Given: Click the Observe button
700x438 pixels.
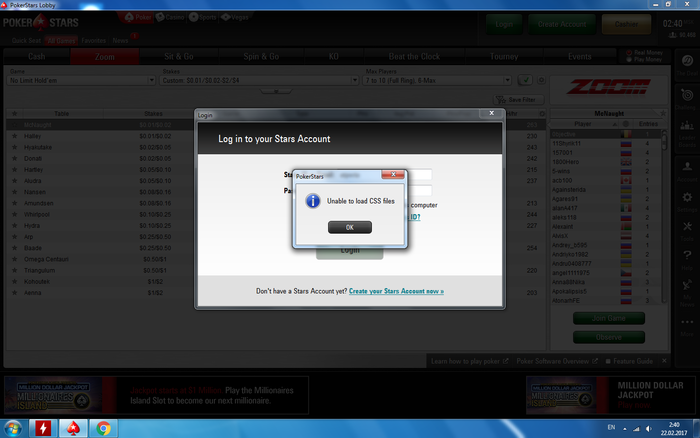Looking at the screenshot, I should 608,337.
